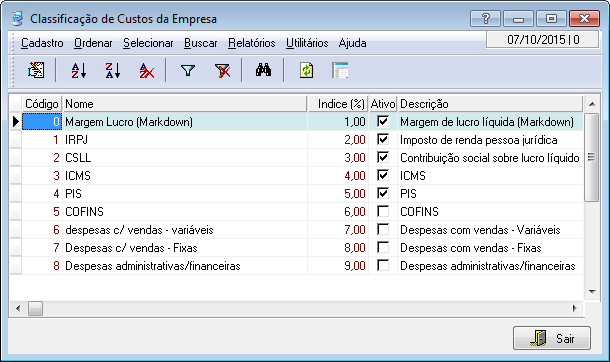Click the horizontal scrollbar thumb
Viewport: 610px width, 362px height.
point(35,309)
